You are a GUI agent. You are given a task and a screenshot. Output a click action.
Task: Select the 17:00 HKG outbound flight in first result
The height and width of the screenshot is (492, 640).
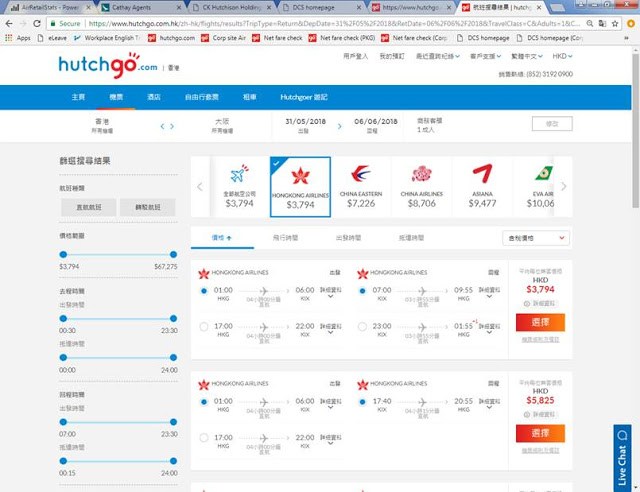204,327
